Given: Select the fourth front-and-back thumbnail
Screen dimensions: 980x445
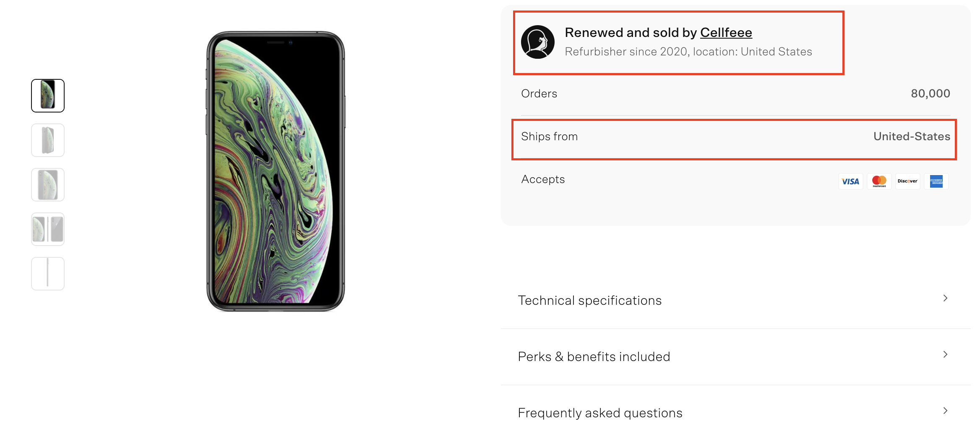Looking at the screenshot, I should tap(48, 229).
